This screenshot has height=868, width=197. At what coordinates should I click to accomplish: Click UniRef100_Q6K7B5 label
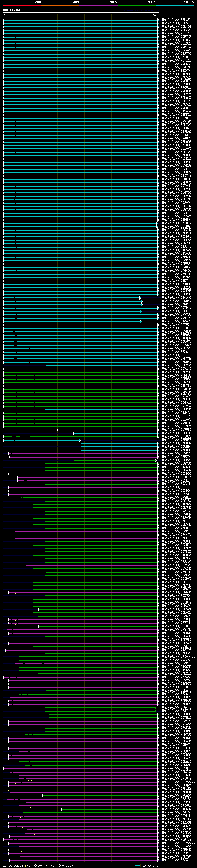tap(176, 382)
